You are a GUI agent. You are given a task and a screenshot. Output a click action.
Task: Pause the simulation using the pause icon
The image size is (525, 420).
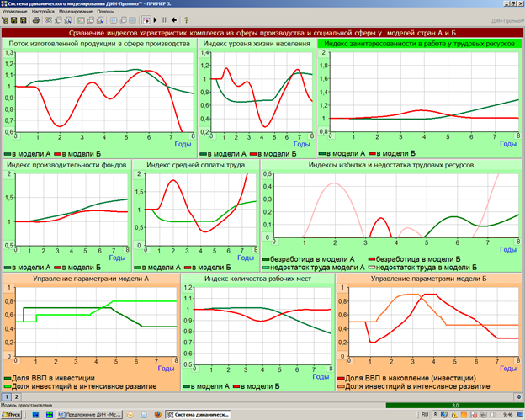[x=166, y=19]
